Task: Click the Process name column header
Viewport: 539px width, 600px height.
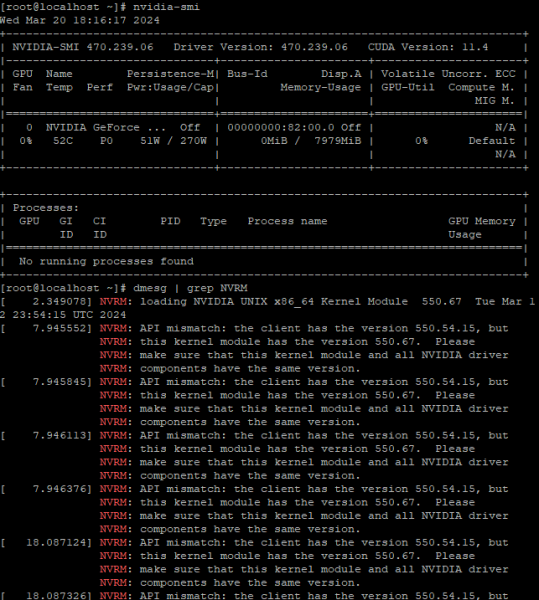Action: pos(287,221)
